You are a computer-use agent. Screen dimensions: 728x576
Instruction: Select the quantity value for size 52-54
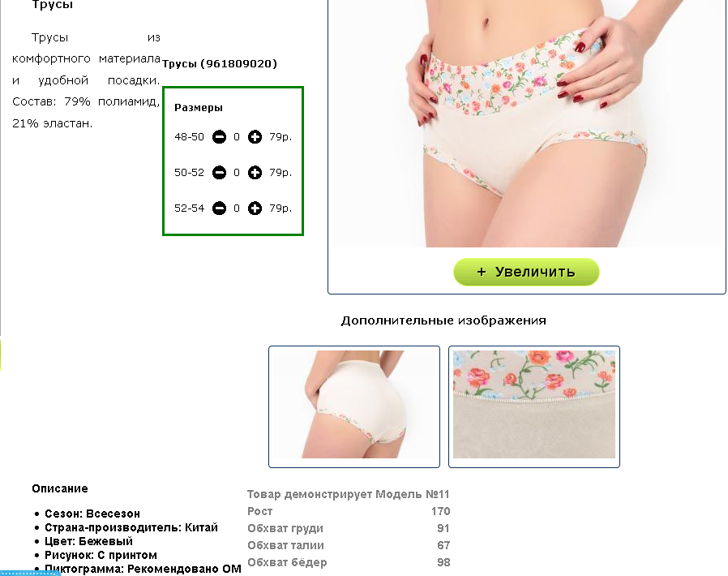coord(237,208)
